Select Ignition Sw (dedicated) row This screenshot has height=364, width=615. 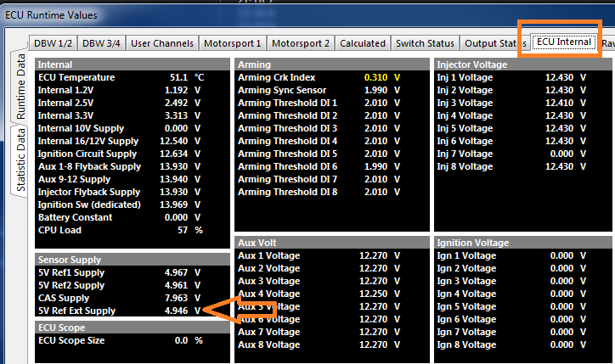133,204
